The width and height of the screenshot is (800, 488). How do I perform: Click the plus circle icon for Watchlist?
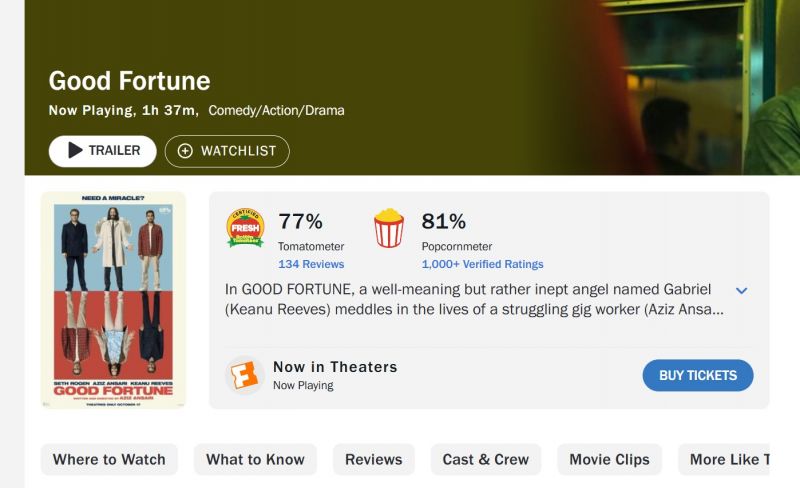pyautogui.click(x=185, y=151)
